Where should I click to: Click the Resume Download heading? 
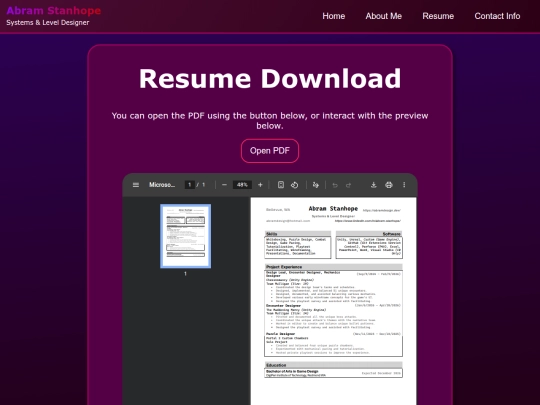(x=270, y=79)
